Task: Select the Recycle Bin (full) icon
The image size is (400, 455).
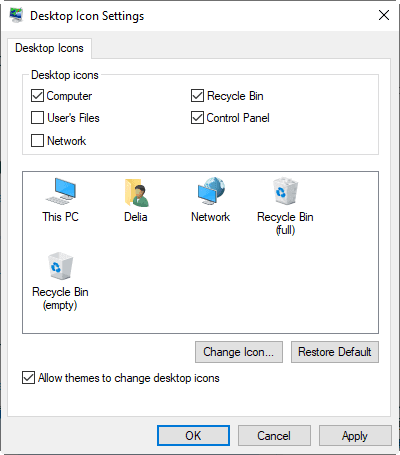Action: coord(285,191)
